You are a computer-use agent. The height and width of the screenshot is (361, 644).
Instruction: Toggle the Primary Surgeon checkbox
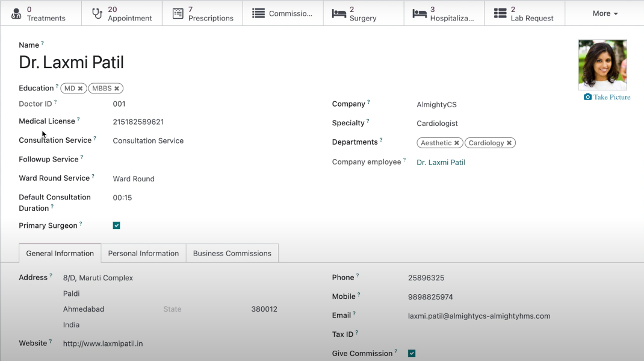click(117, 225)
